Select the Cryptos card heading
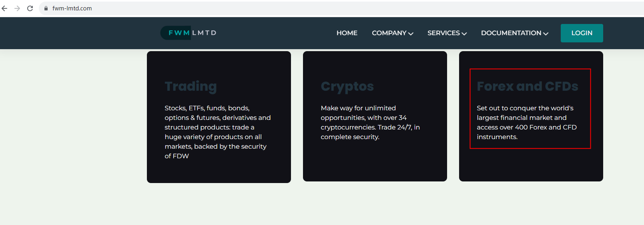 [x=347, y=86]
